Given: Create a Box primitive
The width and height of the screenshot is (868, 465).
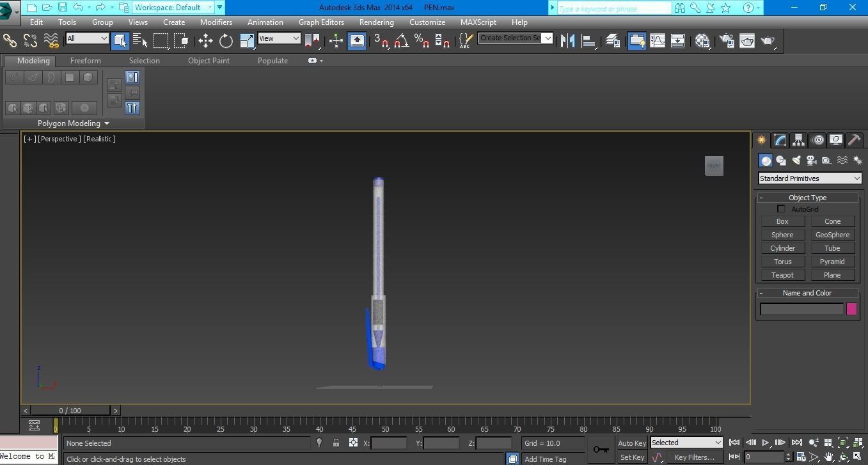Looking at the screenshot, I should click(782, 221).
